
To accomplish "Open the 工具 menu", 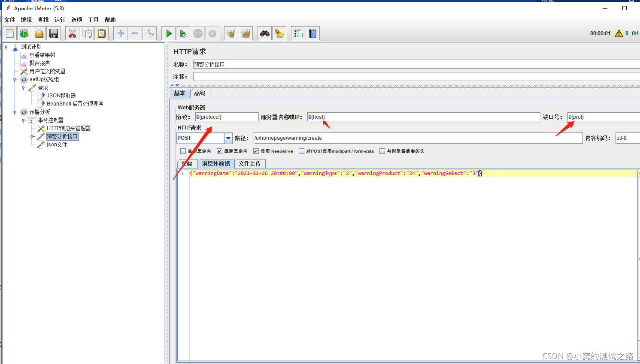I will 93,20.
